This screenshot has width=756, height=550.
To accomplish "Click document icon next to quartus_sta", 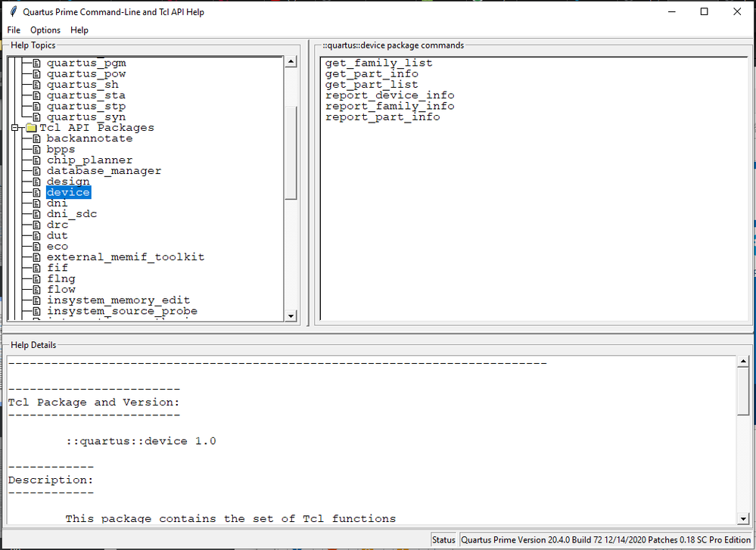I will pos(36,95).
